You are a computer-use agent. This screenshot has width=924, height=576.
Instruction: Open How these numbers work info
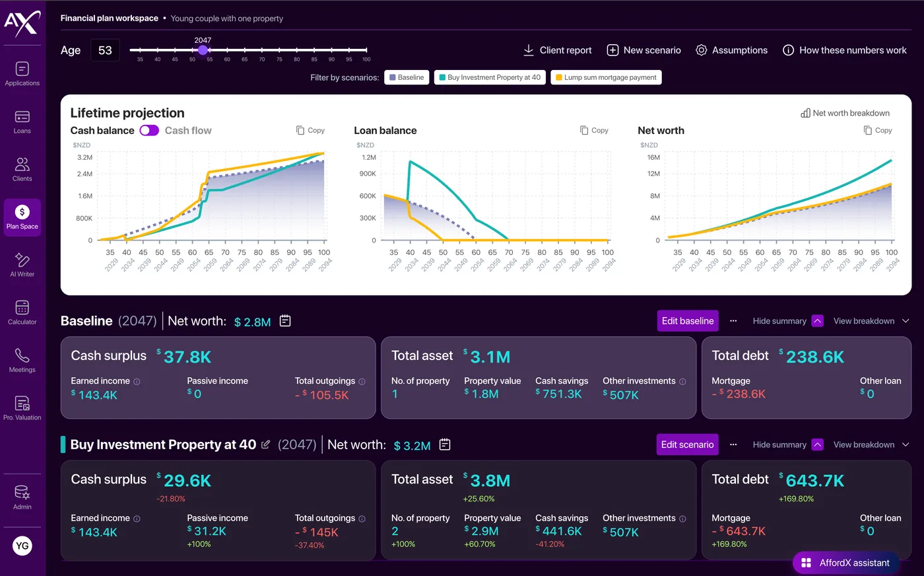click(845, 50)
